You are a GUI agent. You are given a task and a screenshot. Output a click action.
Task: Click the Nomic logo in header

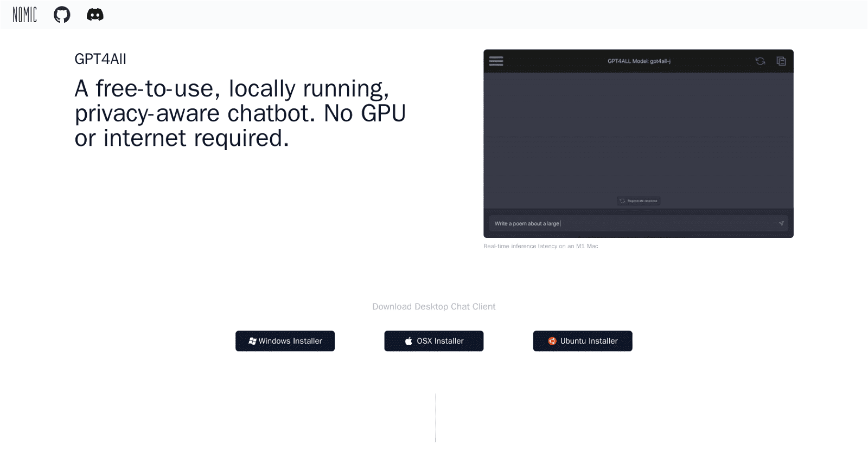click(x=25, y=15)
